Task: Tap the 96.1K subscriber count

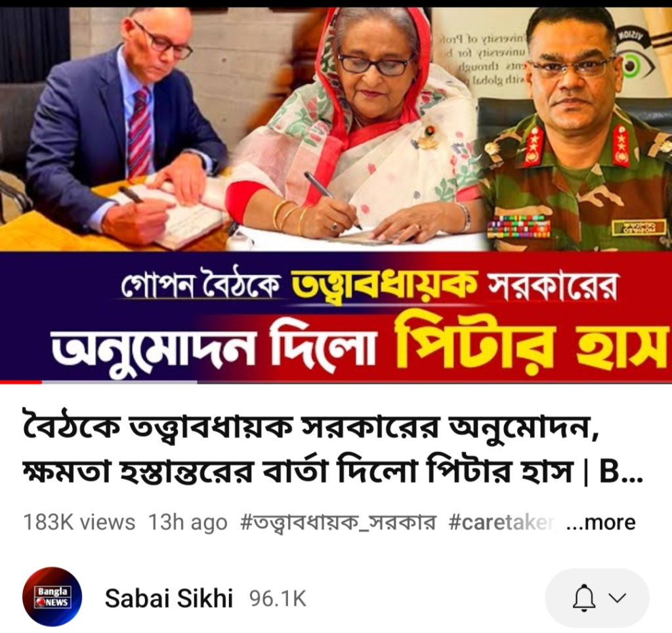Action: point(278,599)
